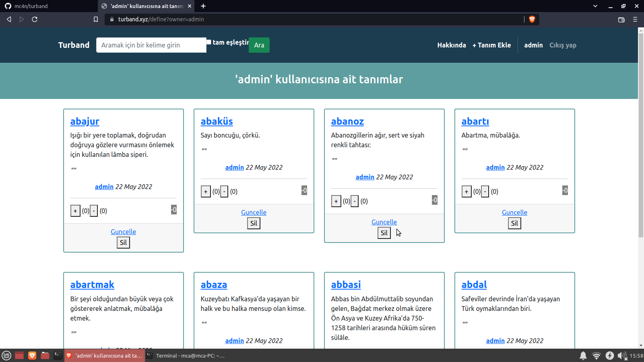
Task: Toggle tam eşleştir checkbox
Action: [209, 42]
